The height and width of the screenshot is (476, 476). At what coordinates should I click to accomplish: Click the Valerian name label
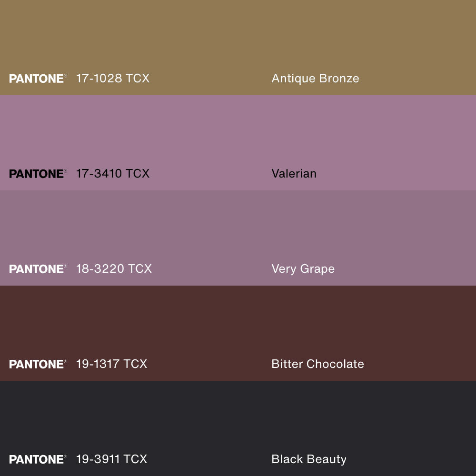tap(294, 174)
